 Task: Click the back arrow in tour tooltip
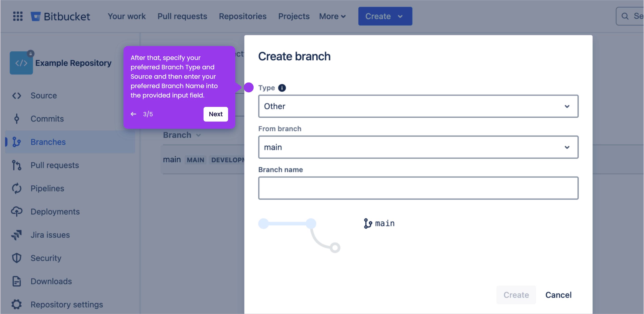point(133,114)
